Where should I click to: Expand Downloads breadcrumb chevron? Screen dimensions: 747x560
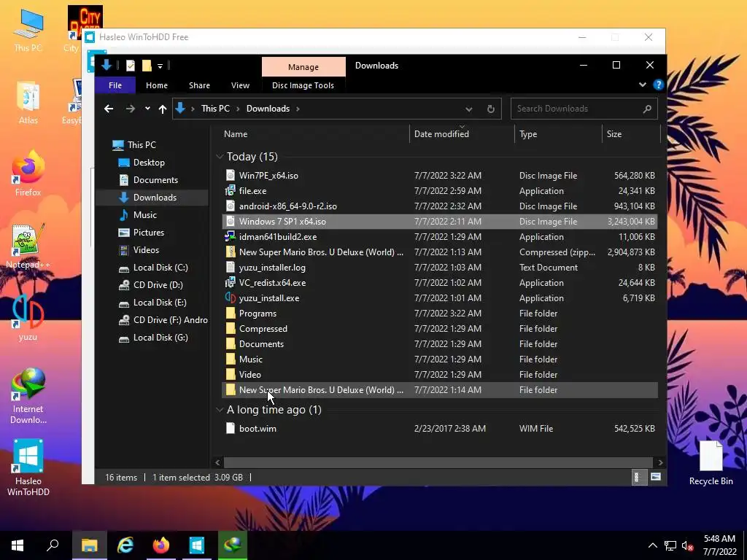point(298,109)
